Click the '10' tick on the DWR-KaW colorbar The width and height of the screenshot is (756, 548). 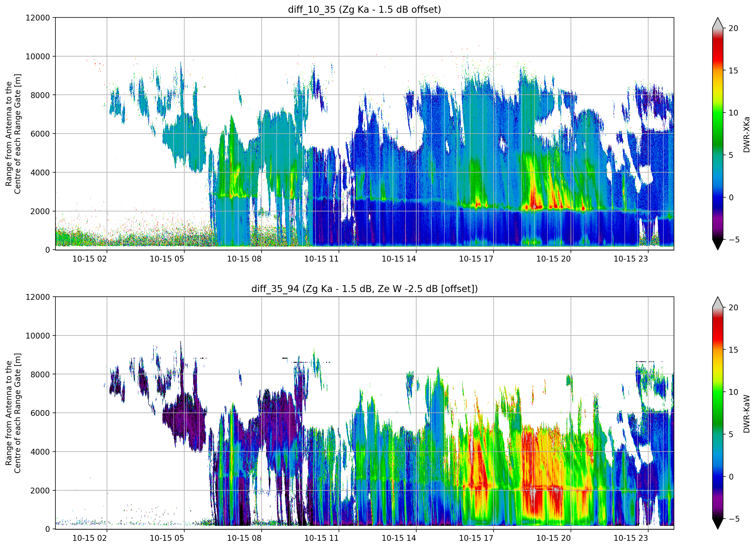point(733,392)
